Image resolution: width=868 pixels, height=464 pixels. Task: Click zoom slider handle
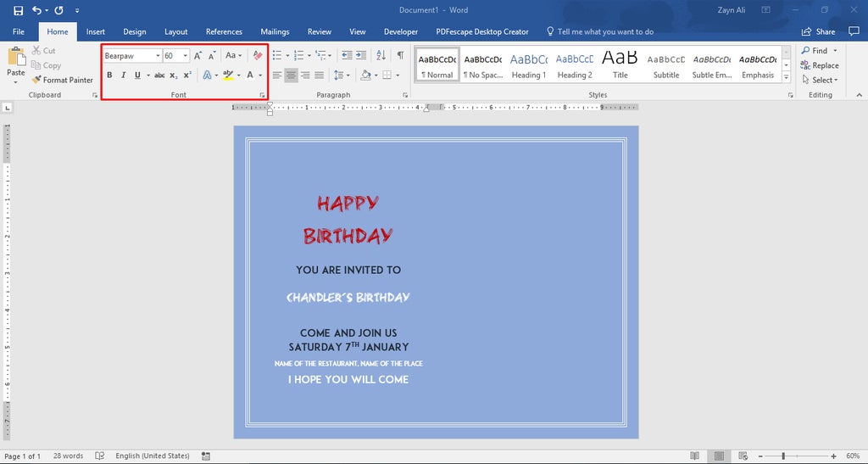click(782, 456)
